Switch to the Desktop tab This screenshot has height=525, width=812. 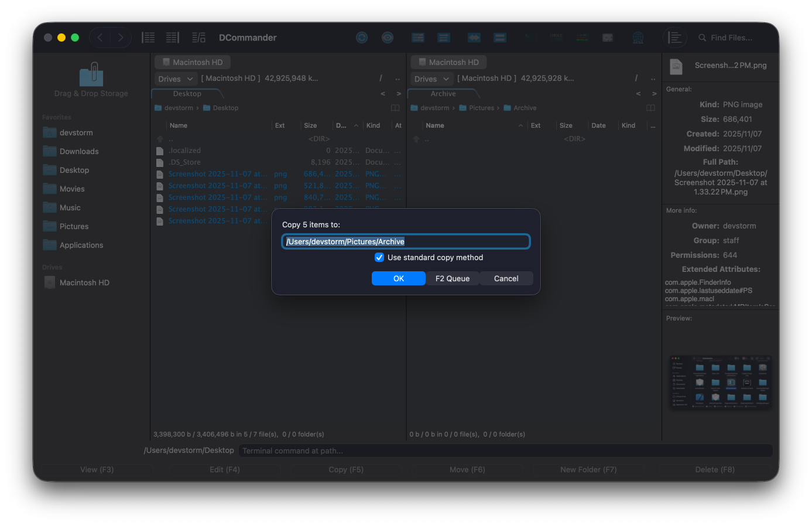[x=187, y=93]
